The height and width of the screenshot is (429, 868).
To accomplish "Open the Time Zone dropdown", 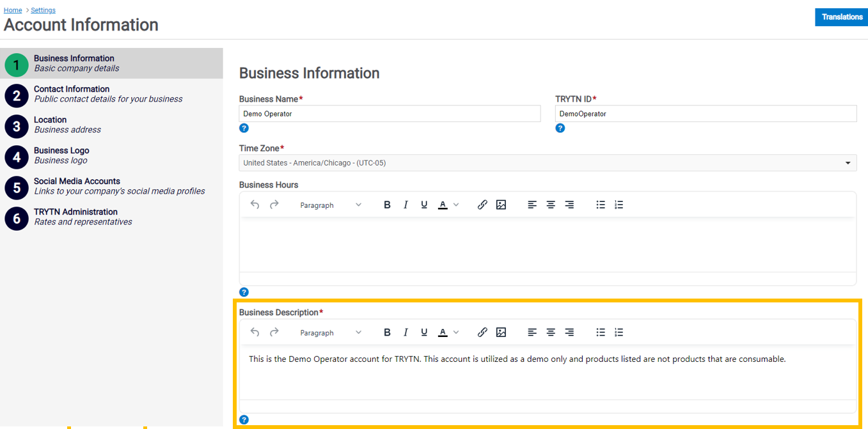I will point(548,163).
